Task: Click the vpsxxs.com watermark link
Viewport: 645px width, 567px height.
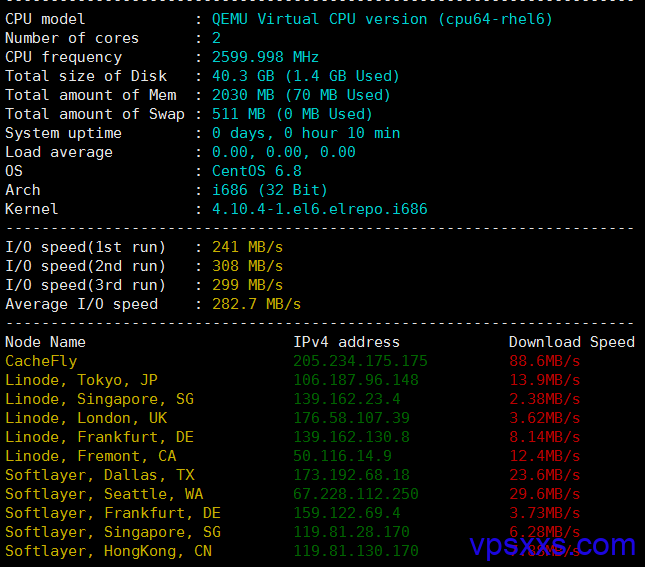Action: pyautogui.click(x=552, y=546)
